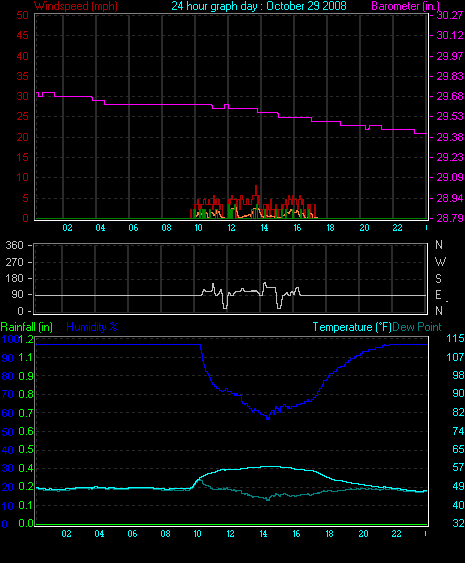
Task: Click the red 35 on windspeed axis
Action: point(23,76)
